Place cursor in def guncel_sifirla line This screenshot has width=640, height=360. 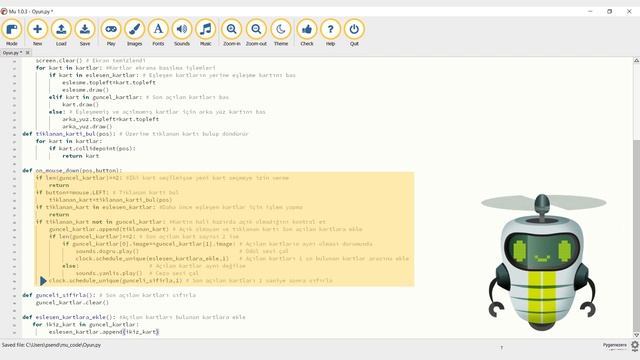click(109, 295)
